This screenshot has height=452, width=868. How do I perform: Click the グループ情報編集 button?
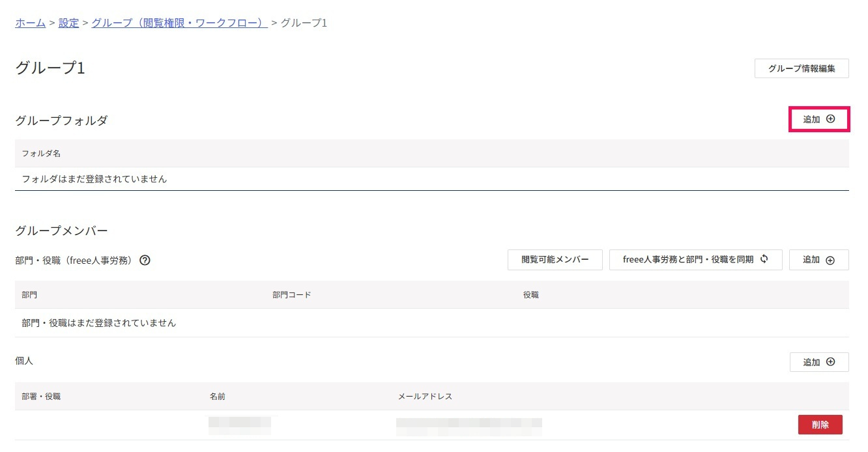click(802, 68)
